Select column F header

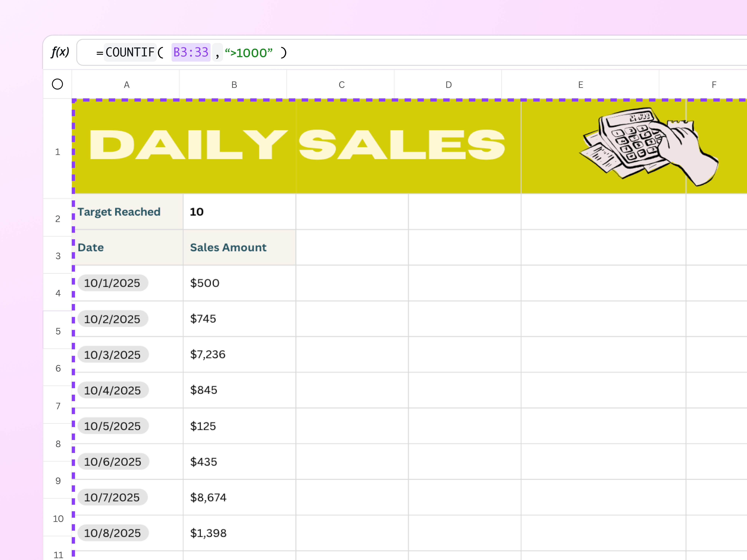point(703,84)
